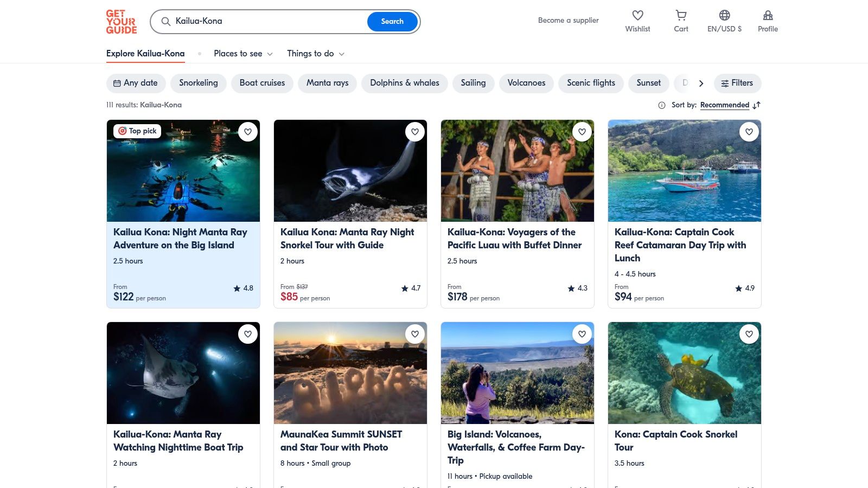This screenshot has width=868, height=488.
Task: Click the blue Search button
Action: coord(392,22)
